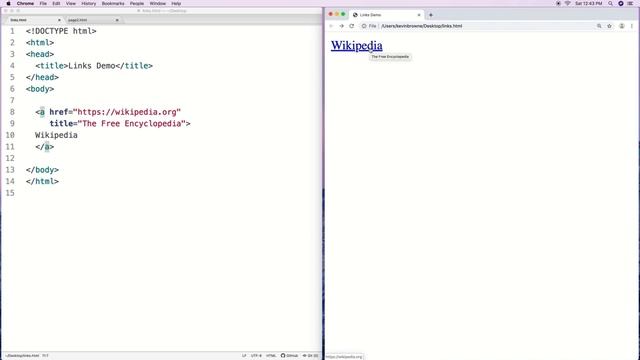Click the "https://wikipedia.org" string in code
The height and width of the screenshot is (360, 640).
(127, 112)
